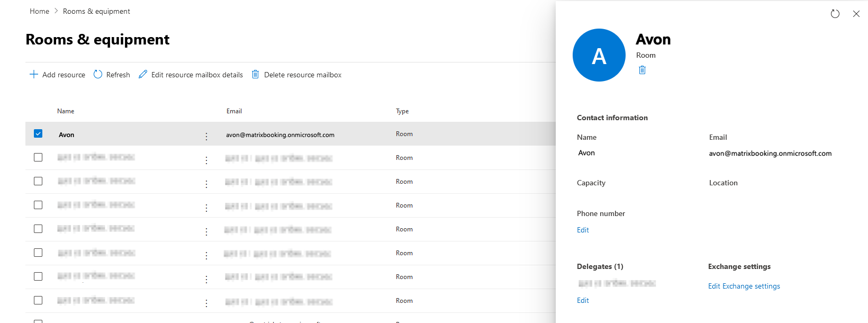This screenshot has height=323, width=868.
Task: Close the Avon details panel
Action: tap(856, 14)
